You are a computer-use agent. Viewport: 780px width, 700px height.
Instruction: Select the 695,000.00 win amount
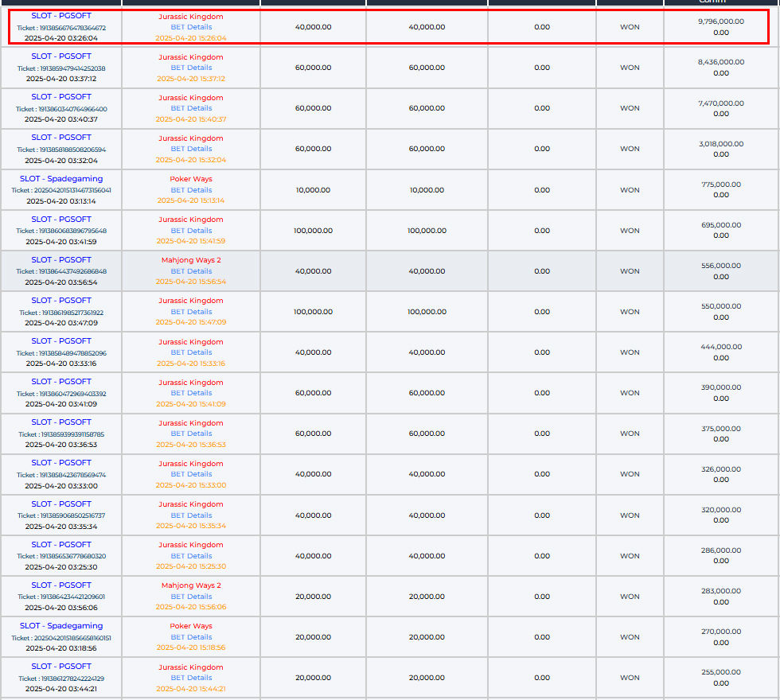pyautogui.click(x=721, y=225)
